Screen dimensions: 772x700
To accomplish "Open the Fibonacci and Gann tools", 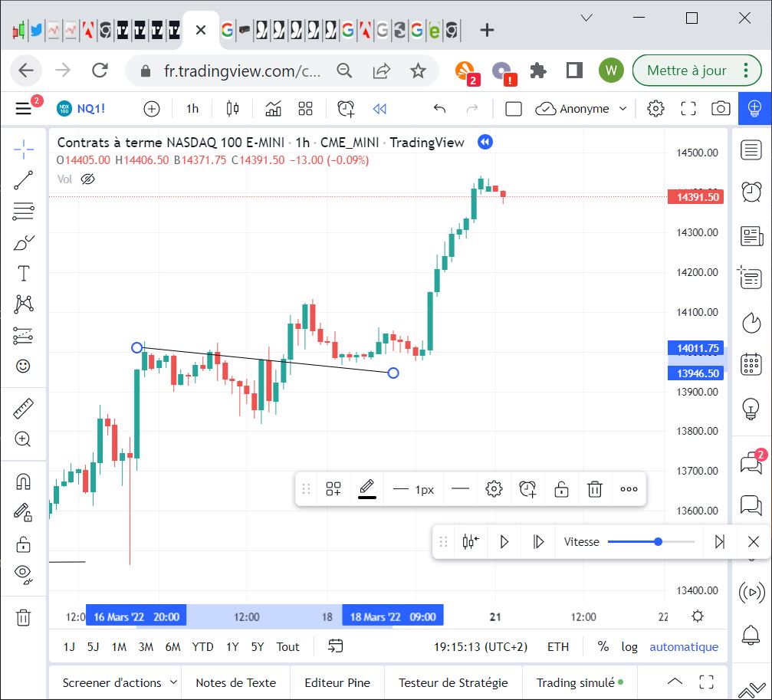I will [23, 211].
